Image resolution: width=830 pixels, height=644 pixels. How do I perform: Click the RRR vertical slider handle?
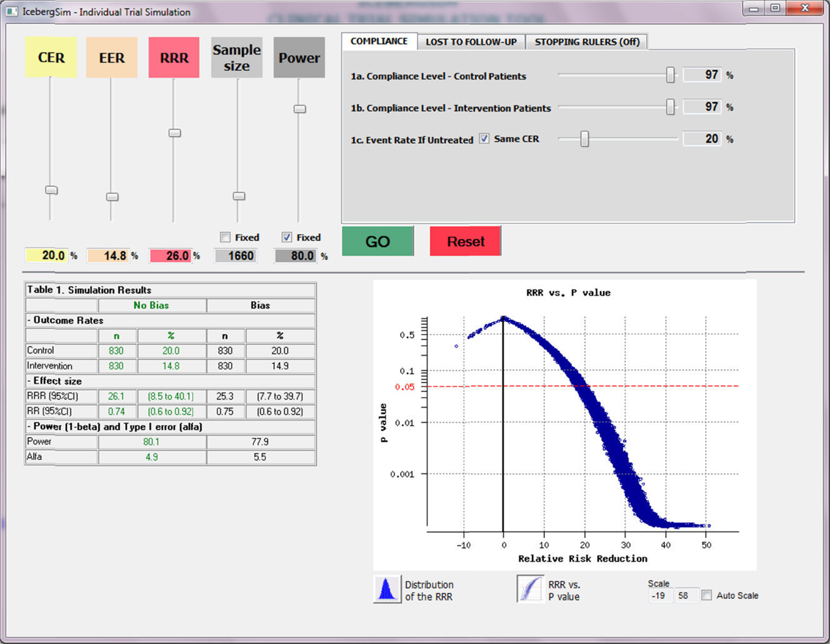click(x=174, y=133)
